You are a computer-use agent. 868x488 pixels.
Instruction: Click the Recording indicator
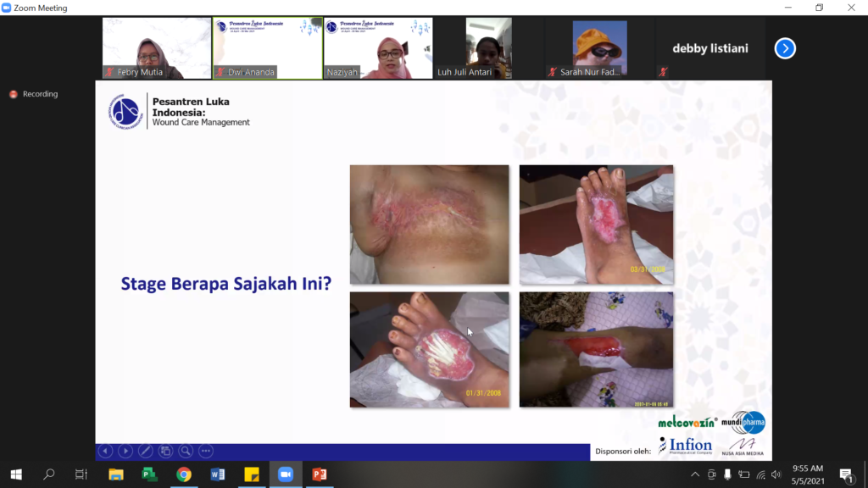click(x=34, y=94)
